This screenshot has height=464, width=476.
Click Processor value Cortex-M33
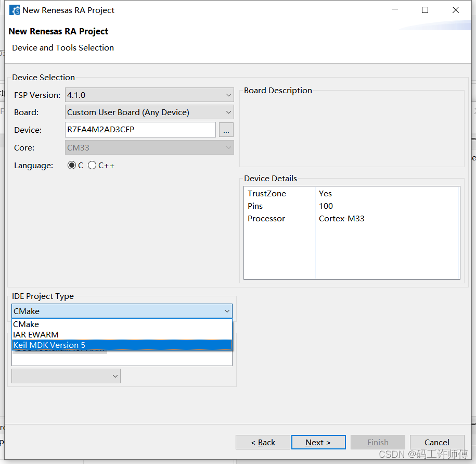click(x=341, y=219)
